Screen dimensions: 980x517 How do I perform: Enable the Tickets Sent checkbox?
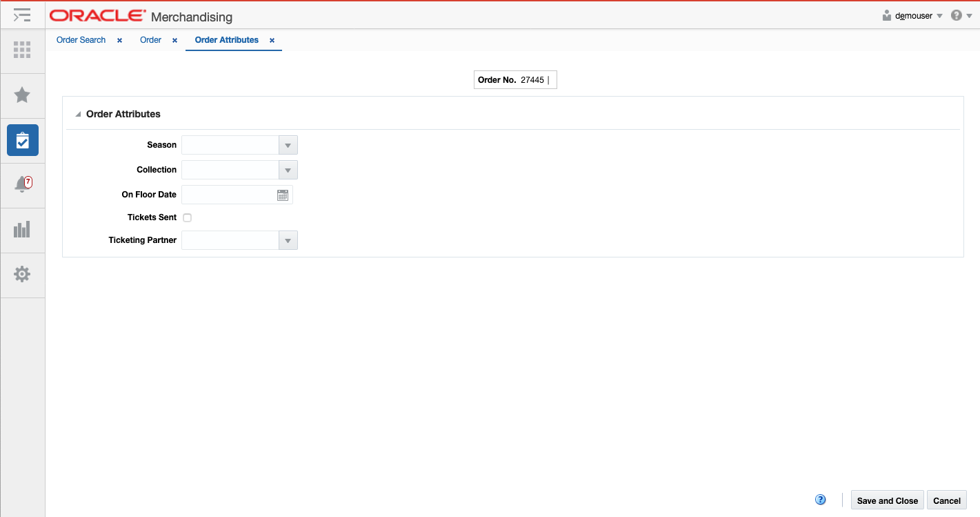coord(187,217)
